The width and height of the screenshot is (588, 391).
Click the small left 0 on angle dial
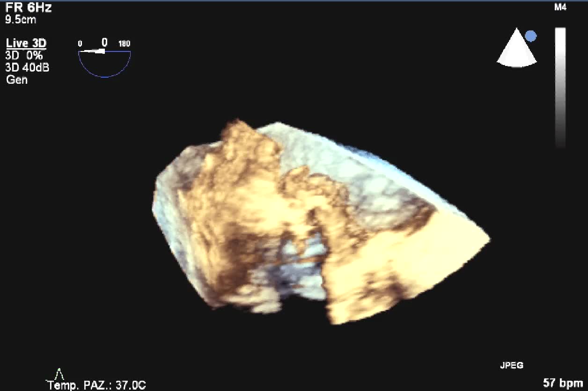coord(80,44)
